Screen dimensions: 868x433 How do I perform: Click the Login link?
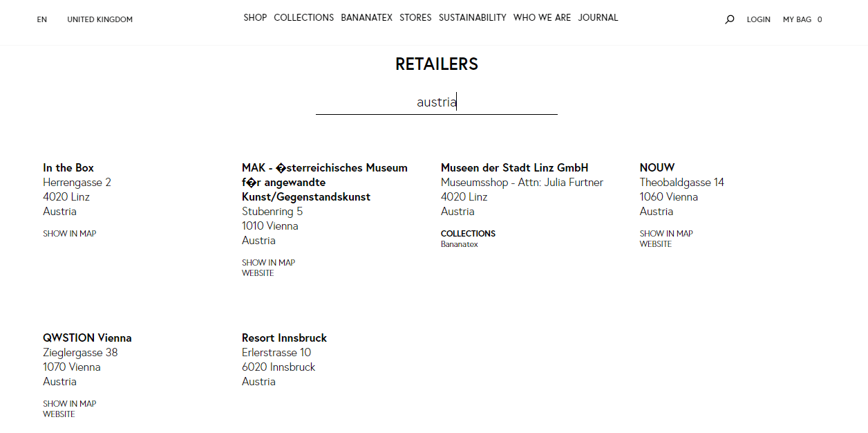758,19
